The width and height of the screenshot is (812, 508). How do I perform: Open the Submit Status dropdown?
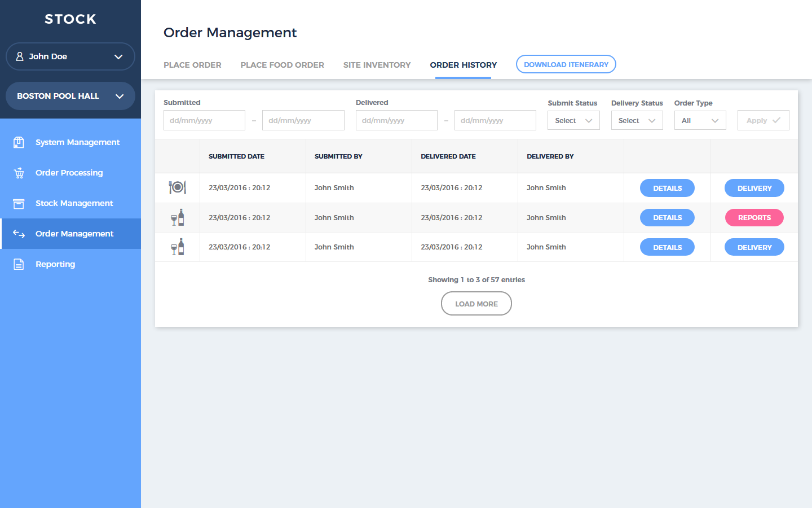[573, 120]
